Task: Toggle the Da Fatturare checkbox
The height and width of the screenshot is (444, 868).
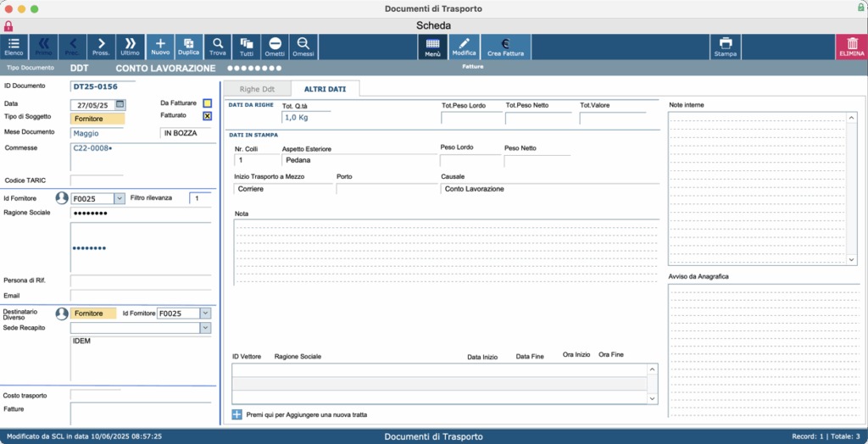Action: click(x=207, y=103)
